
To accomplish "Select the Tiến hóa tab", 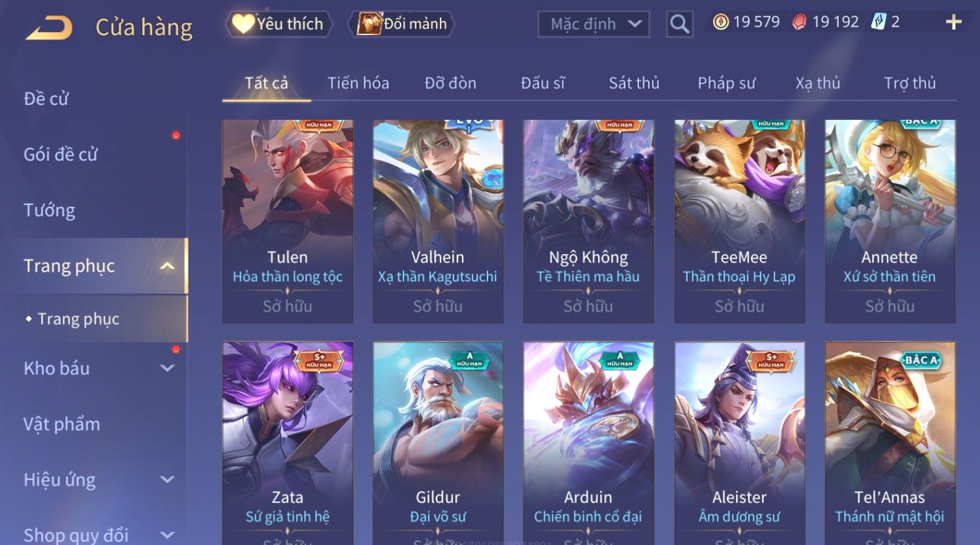I will point(358,83).
